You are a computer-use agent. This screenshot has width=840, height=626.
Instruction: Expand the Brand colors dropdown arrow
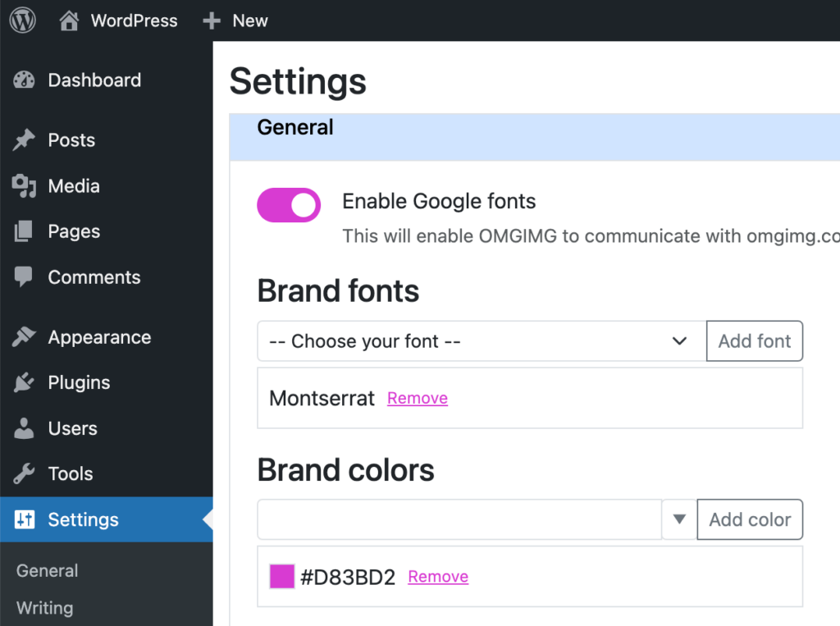click(x=678, y=519)
